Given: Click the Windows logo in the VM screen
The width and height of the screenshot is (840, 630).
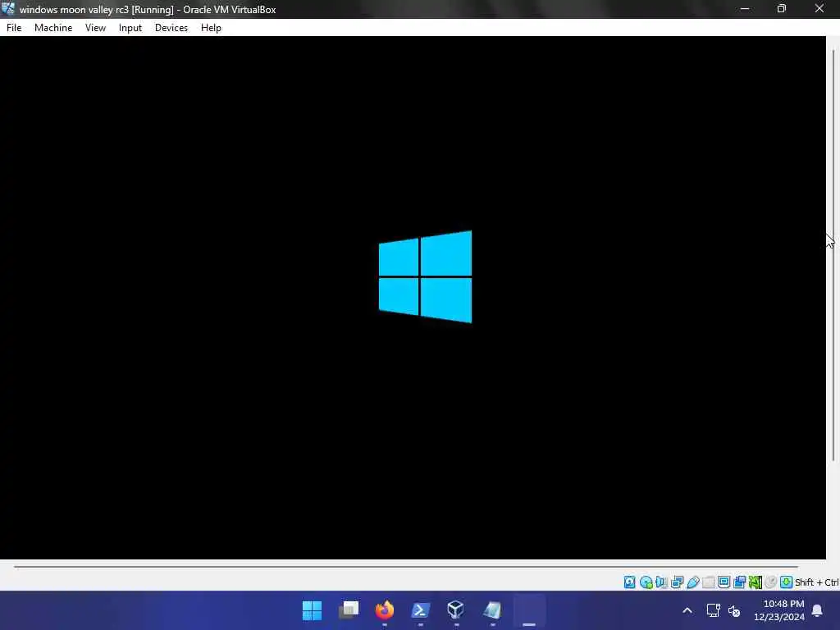Looking at the screenshot, I should (426, 277).
